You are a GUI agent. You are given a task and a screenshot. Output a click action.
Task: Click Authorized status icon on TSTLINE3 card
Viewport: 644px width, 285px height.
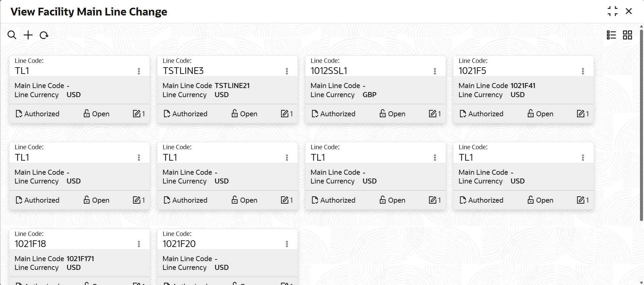pos(167,114)
